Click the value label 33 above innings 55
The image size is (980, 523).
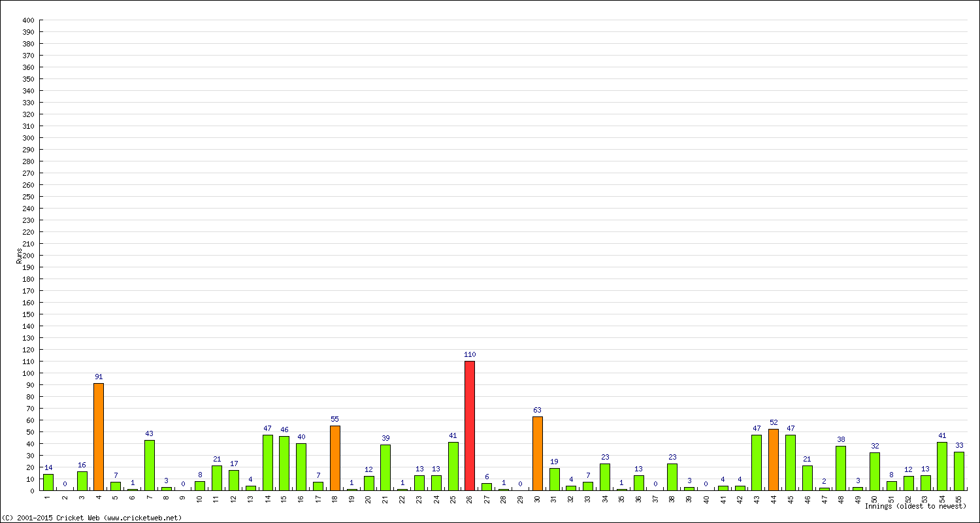click(x=959, y=445)
